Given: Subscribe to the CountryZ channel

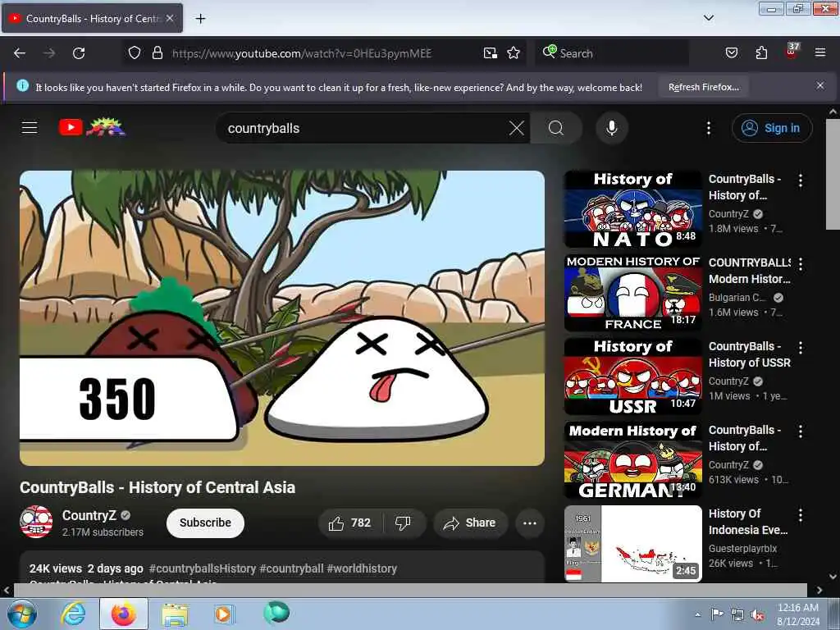Looking at the screenshot, I should coord(205,523).
